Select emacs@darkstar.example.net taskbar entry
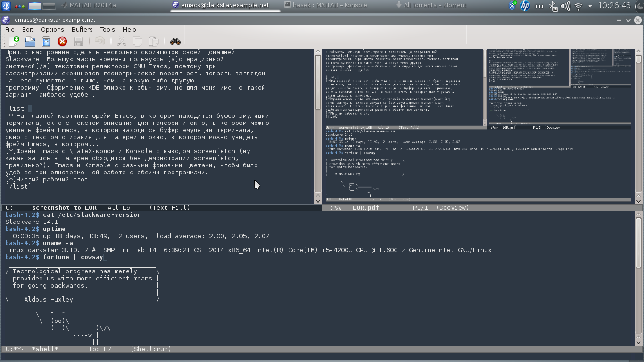Image resolution: width=644 pixels, height=362 pixels. tap(221, 5)
